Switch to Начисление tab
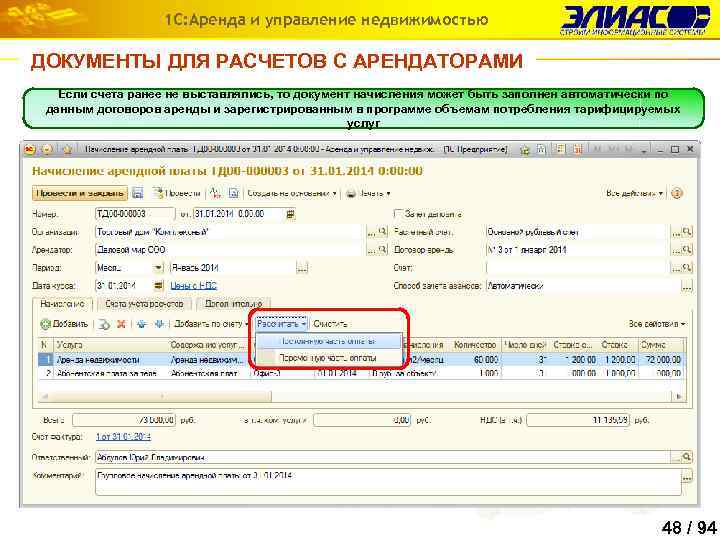 click(62, 304)
